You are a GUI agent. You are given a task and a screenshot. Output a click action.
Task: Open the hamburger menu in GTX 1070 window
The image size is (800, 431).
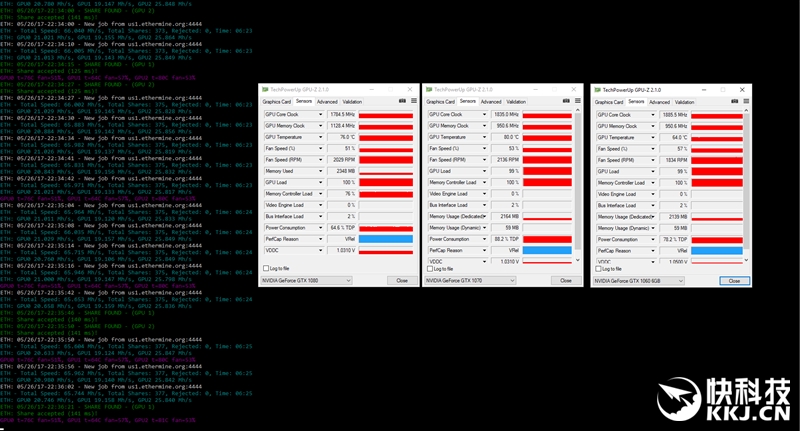tap(578, 101)
